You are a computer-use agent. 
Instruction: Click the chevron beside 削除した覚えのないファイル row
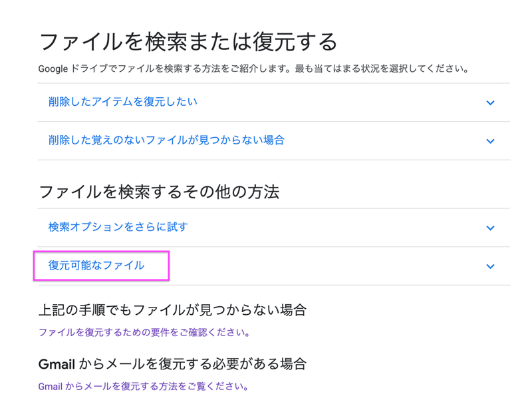click(490, 140)
